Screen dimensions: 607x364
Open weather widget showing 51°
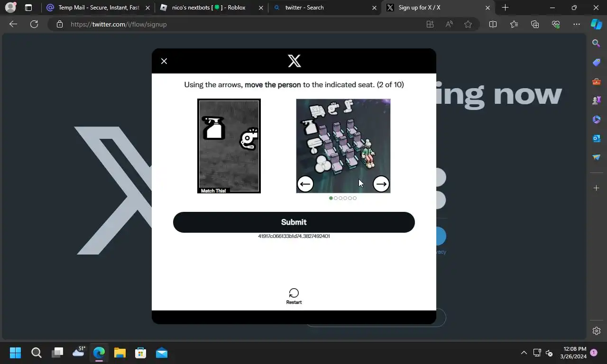pos(78,352)
